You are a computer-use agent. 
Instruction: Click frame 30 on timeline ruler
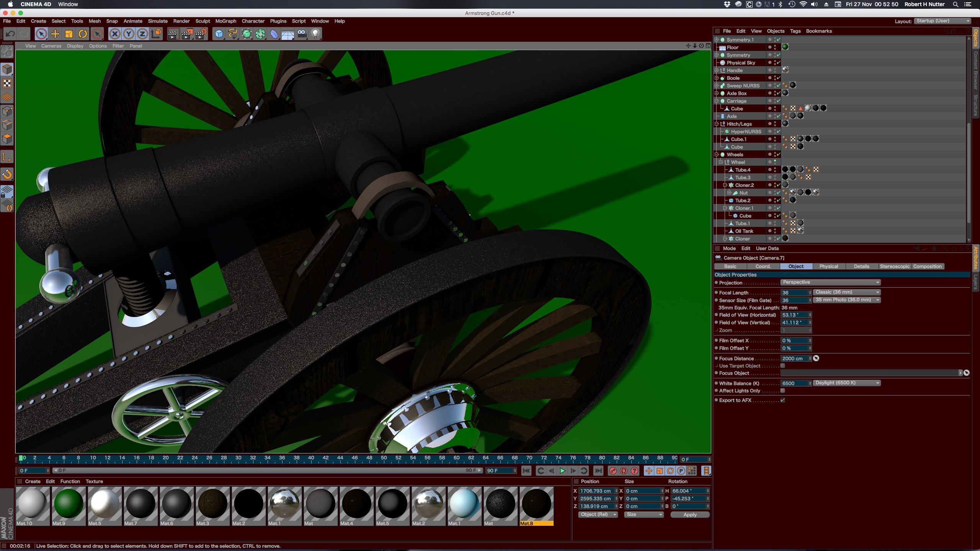(x=238, y=458)
